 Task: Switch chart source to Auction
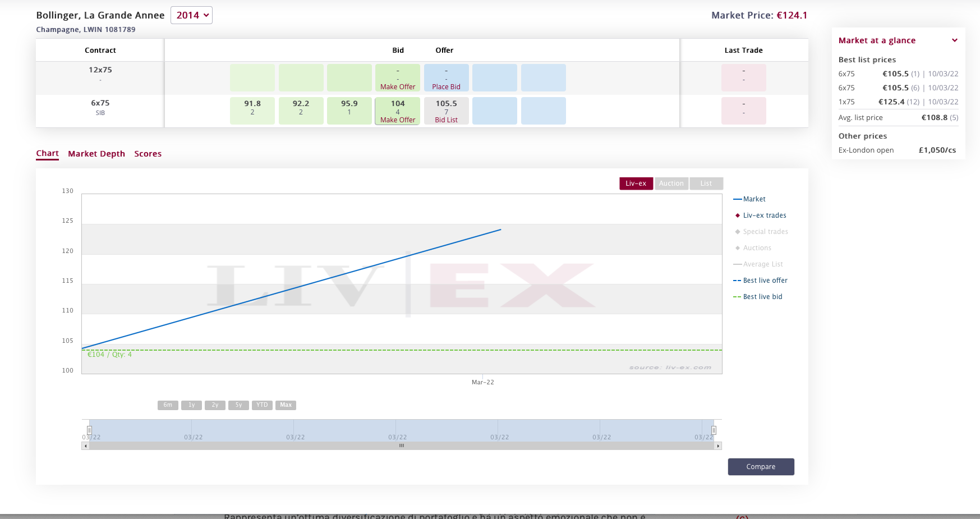[x=671, y=183]
